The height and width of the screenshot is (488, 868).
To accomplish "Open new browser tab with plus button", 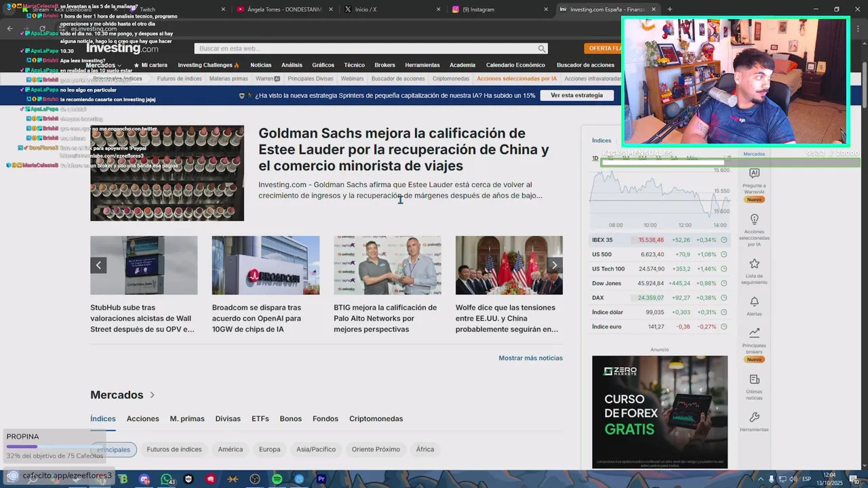I will point(669,9).
